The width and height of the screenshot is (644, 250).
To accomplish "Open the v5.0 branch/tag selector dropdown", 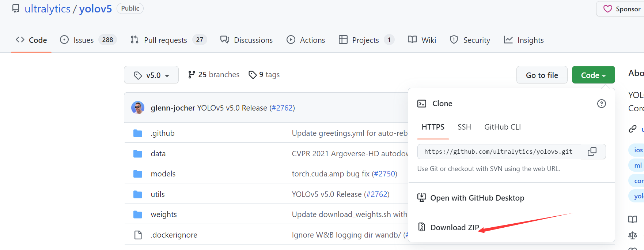I will pos(151,75).
